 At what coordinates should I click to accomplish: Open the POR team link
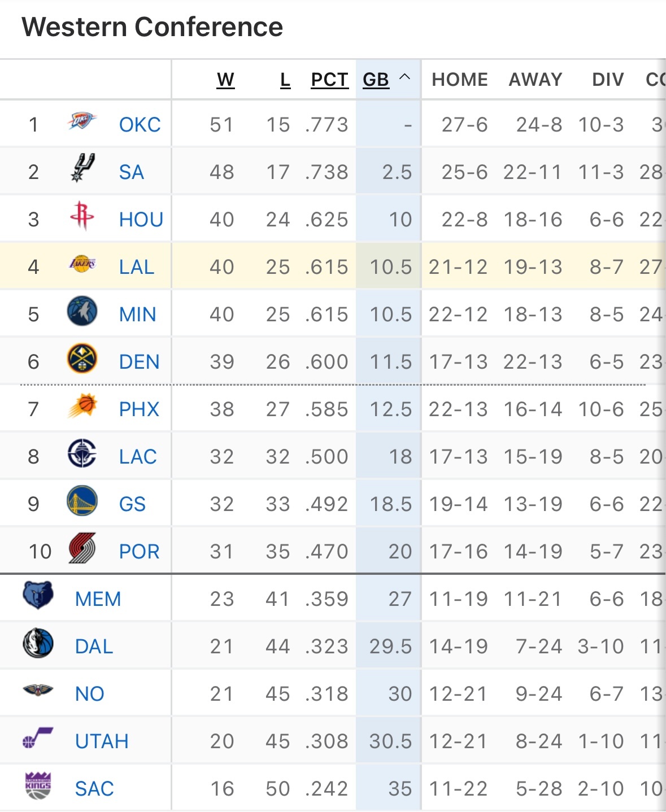click(139, 551)
